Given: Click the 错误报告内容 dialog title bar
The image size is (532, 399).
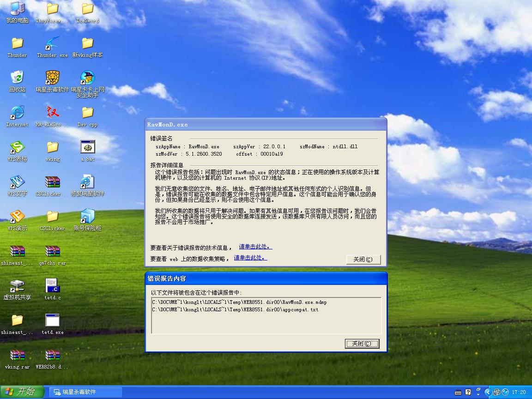Looking at the screenshot, I should click(x=266, y=278).
